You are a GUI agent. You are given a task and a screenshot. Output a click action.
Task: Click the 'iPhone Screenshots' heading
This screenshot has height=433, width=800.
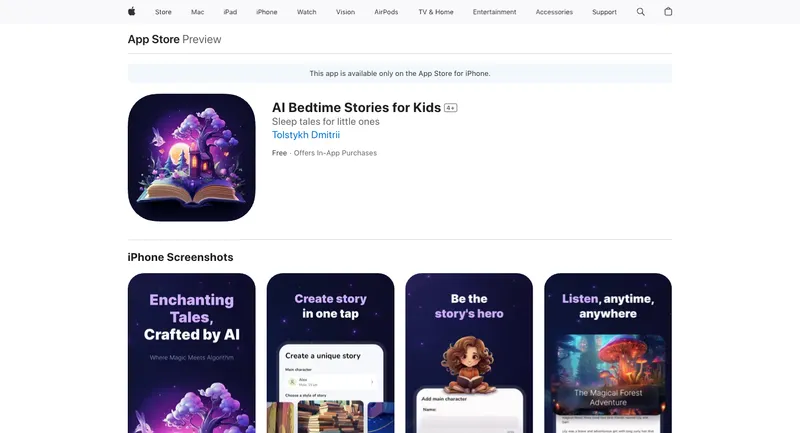tap(180, 257)
